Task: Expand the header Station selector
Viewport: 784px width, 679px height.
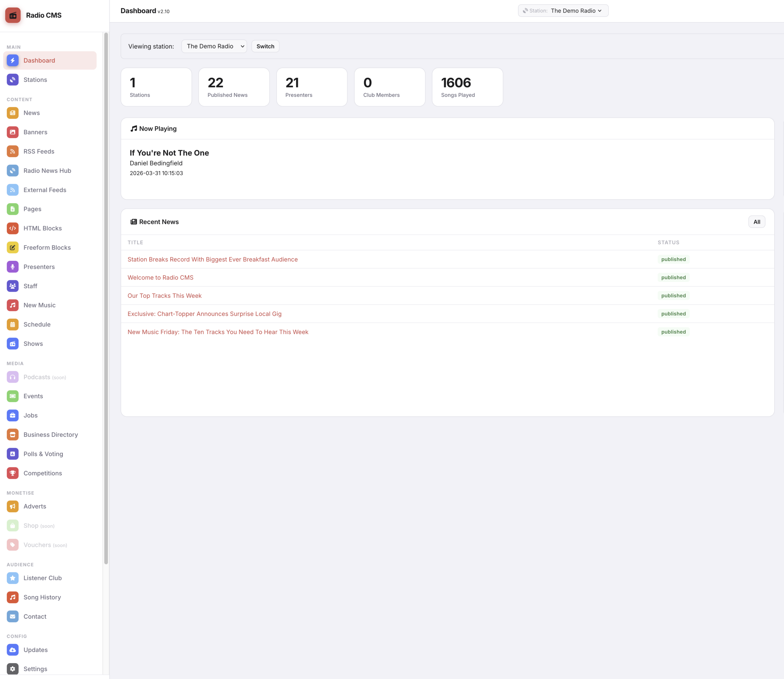Action: point(563,11)
